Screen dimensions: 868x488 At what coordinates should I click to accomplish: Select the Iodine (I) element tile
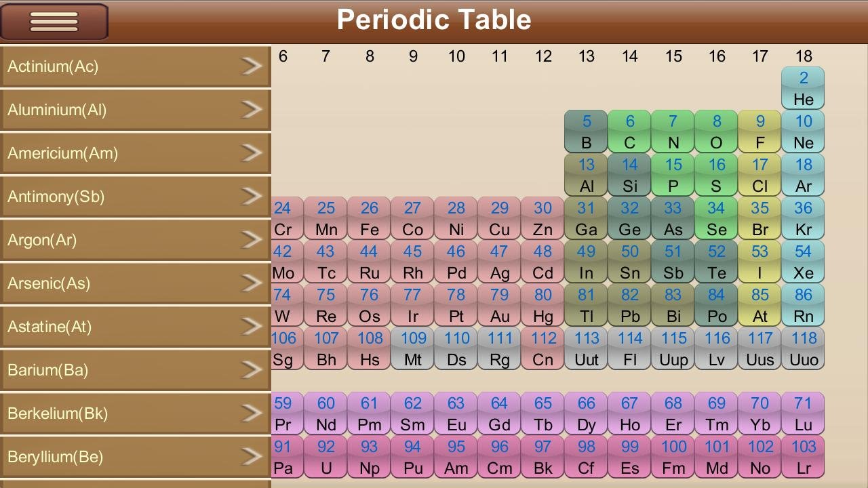click(x=759, y=262)
